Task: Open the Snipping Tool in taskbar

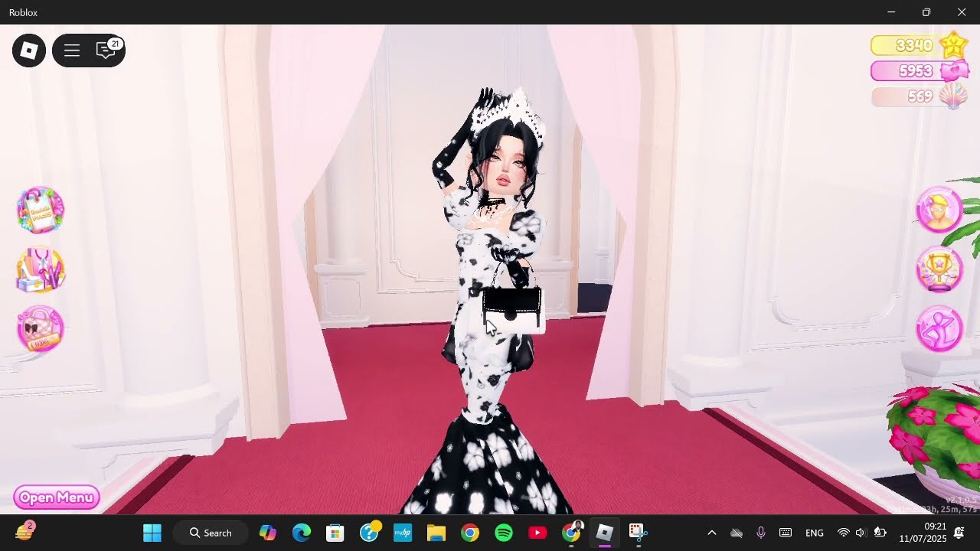Action: coord(639,533)
